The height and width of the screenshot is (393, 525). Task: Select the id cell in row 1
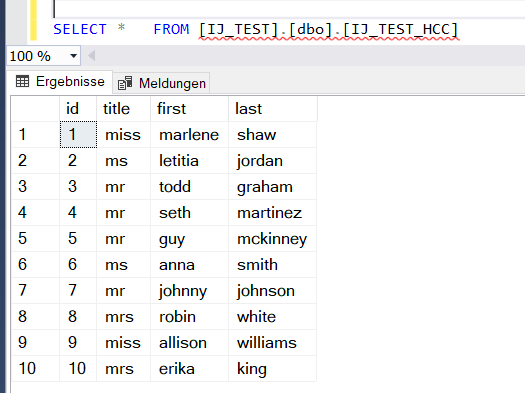pos(78,135)
